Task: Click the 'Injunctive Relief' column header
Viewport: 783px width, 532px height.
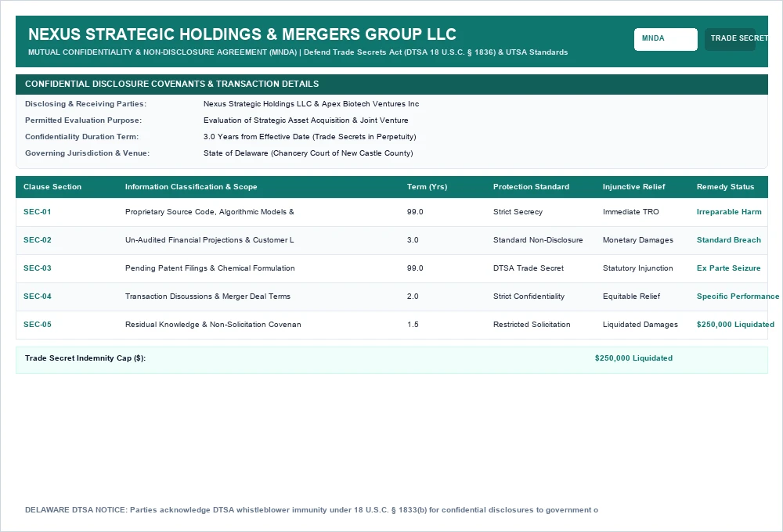Action: coord(633,187)
